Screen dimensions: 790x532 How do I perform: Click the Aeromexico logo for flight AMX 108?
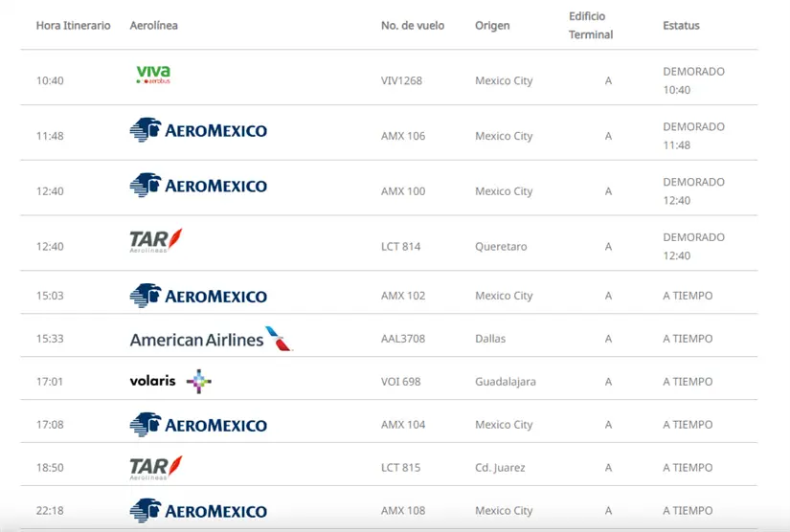coord(198,511)
